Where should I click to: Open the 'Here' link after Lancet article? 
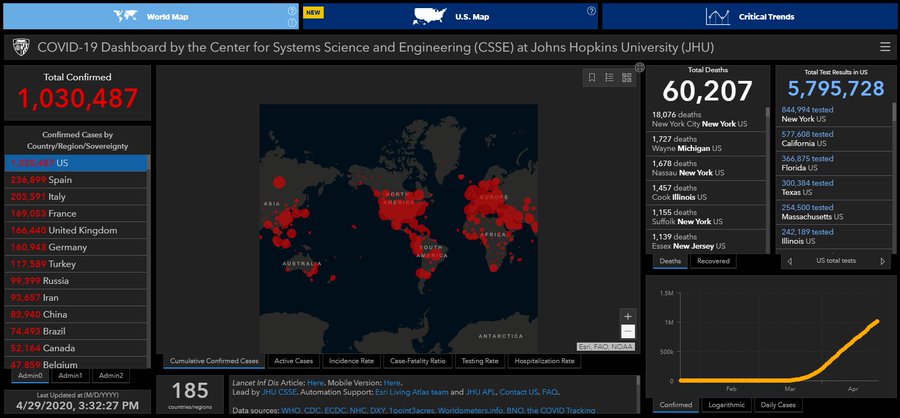315,382
